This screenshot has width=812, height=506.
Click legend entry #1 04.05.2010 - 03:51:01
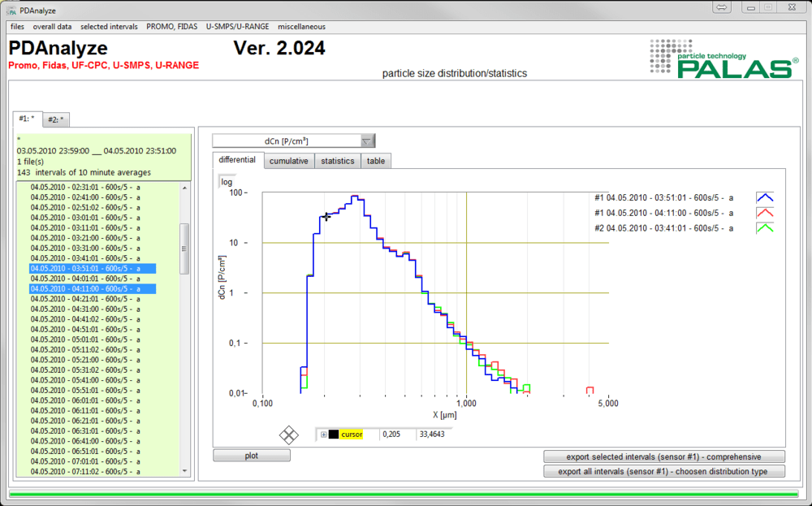(x=664, y=197)
